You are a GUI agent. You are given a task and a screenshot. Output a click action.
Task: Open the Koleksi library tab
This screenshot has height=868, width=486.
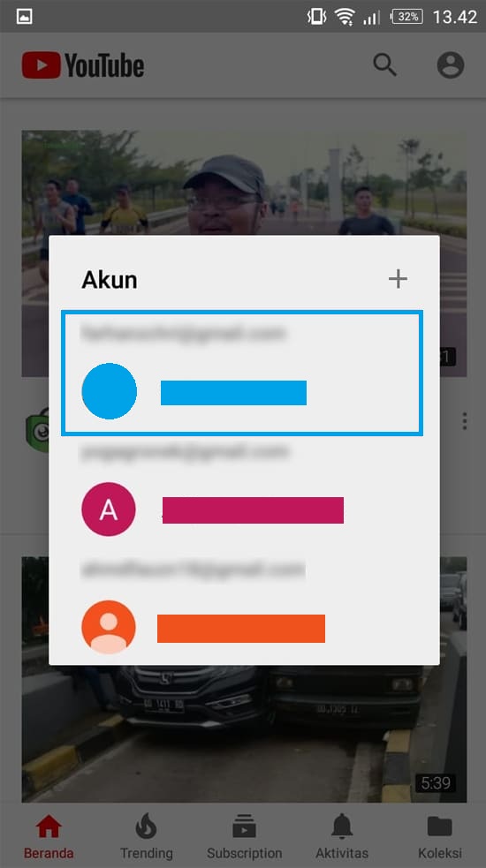pos(440,838)
